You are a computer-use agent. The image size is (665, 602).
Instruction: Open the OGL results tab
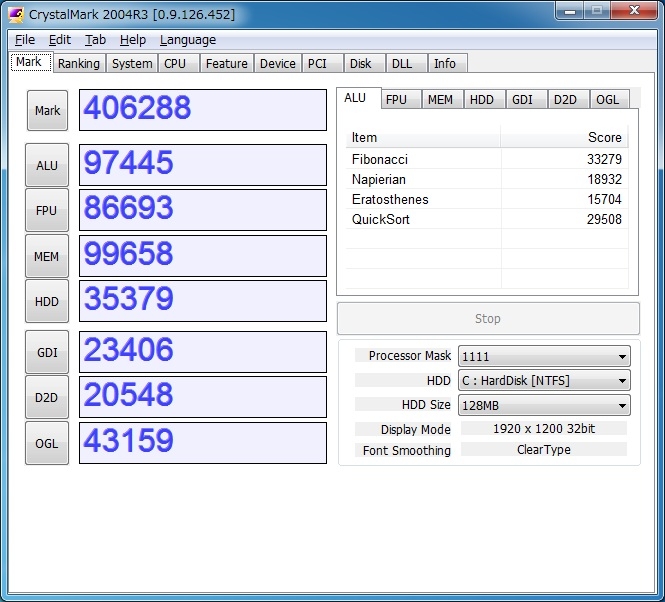(x=607, y=99)
